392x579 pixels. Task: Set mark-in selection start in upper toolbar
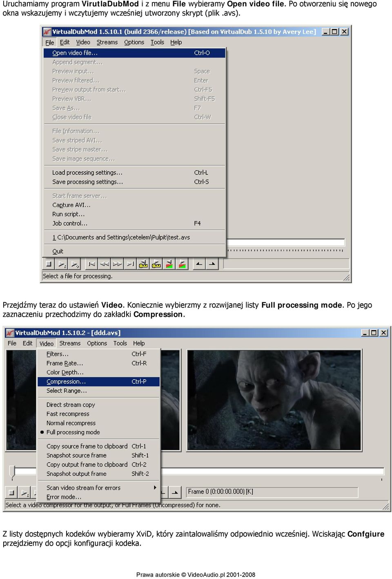pyautogui.click(x=199, y=264)
